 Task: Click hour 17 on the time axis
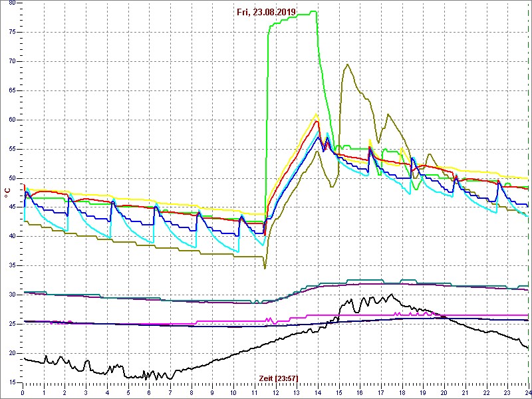coord(380,392)
